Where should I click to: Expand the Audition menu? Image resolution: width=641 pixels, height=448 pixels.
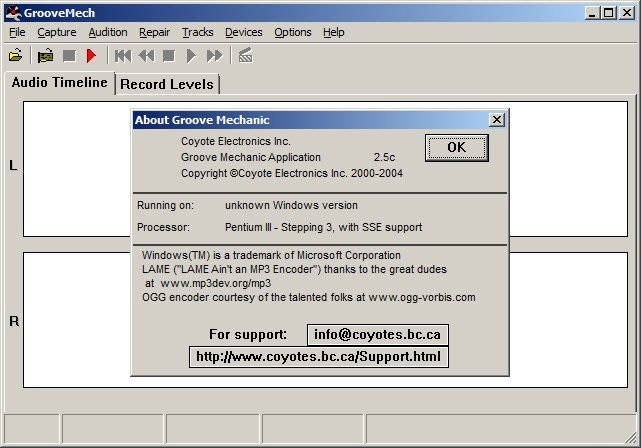pyautogui.click(x=108, y=32)
